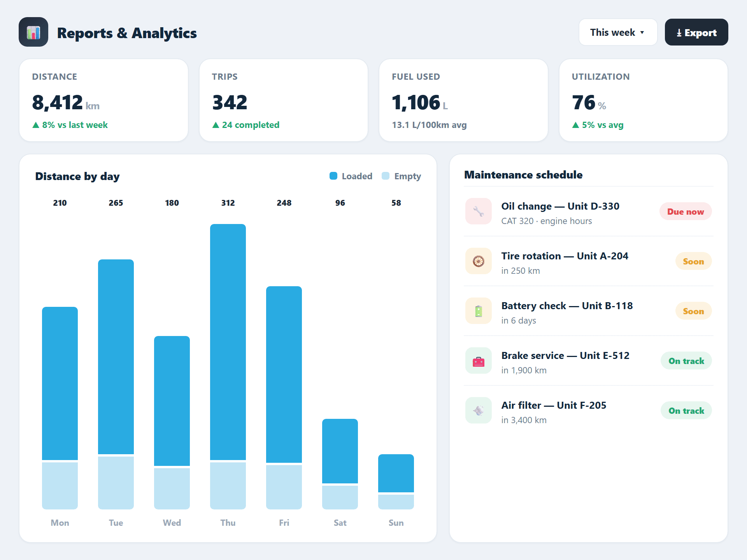Click '13.1 L/100km avg' text

point(429,125)
